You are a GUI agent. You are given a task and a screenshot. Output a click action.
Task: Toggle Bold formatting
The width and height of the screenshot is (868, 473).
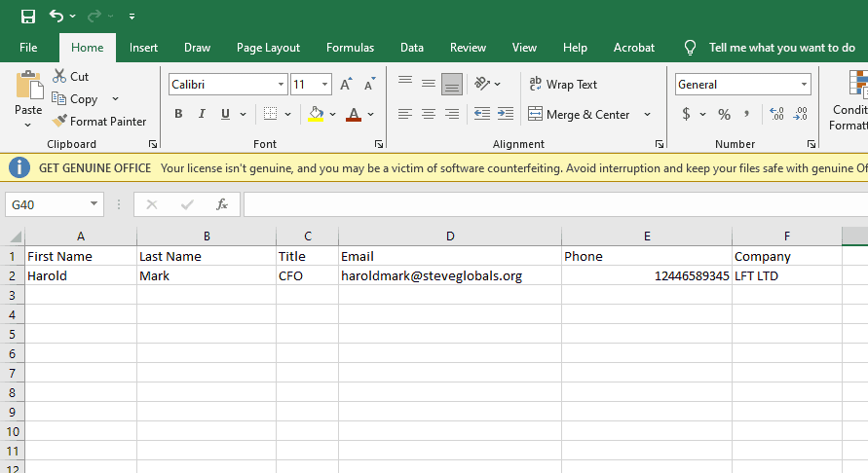(x=178, y=114)
